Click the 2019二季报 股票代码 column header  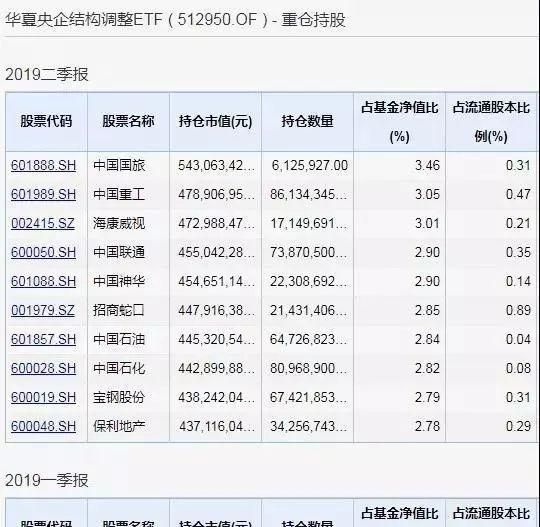[46, 122]
